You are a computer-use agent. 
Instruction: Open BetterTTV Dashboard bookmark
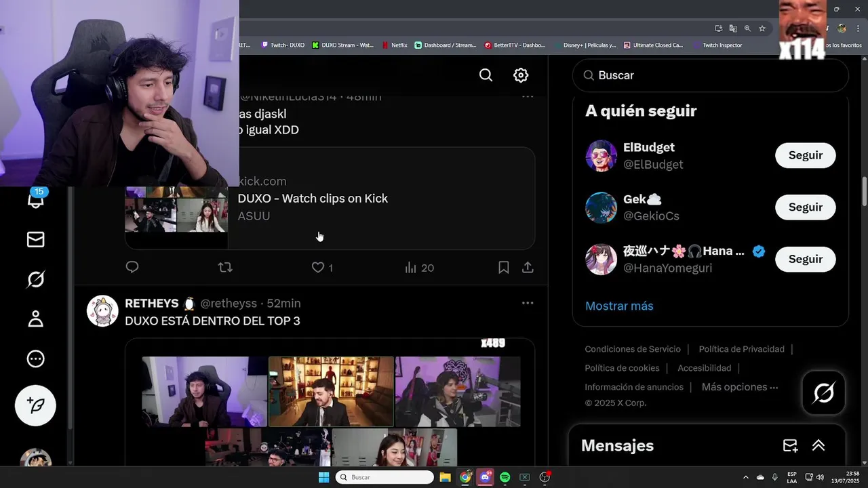pos(515,45)
